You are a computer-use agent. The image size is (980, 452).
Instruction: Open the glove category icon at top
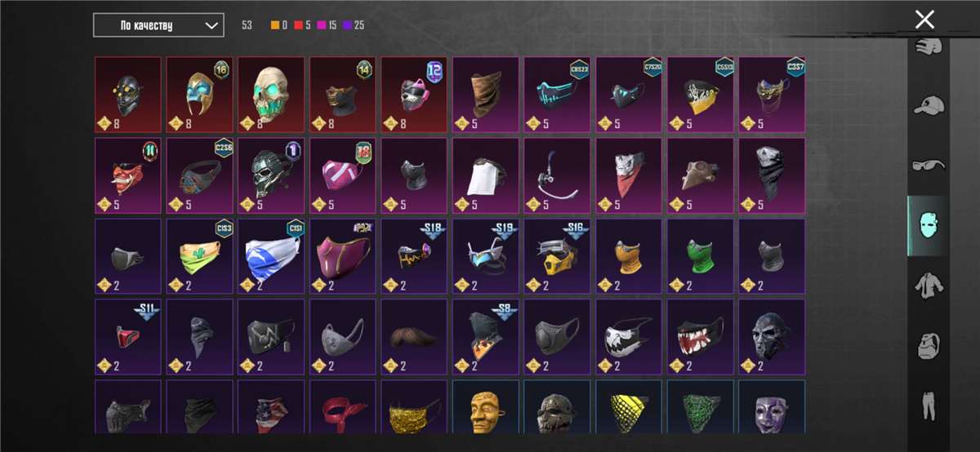coord(929,46)
